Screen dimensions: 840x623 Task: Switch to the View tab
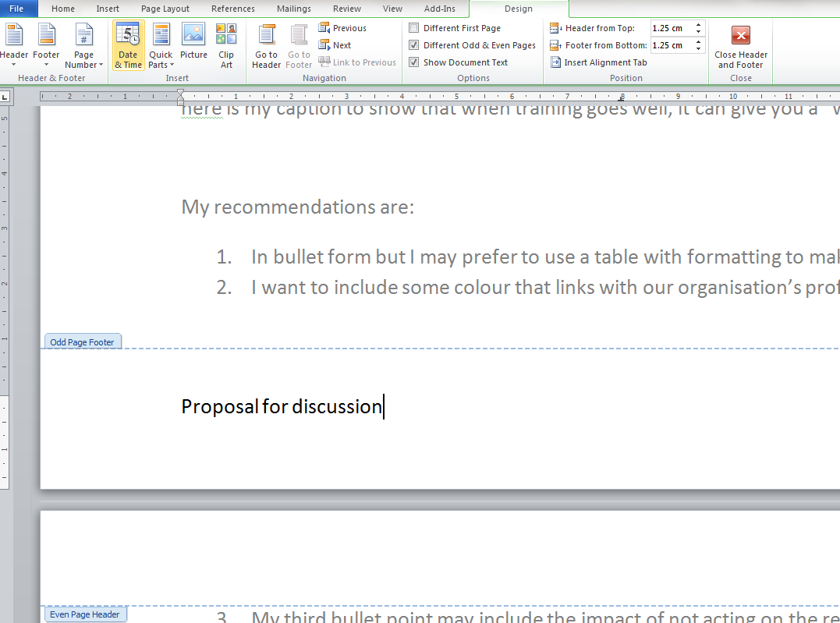pyautogui.click(x=392, y=9)
